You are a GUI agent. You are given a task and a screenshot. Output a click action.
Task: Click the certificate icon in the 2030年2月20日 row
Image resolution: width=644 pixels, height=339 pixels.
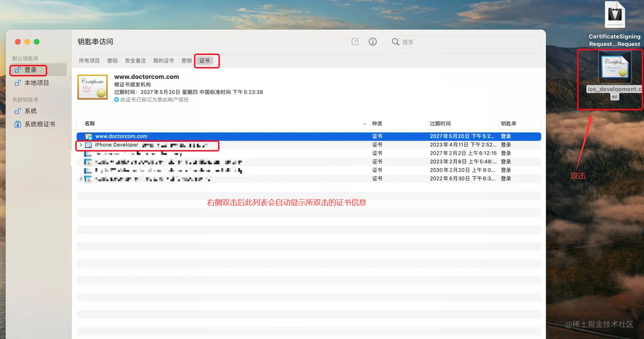pyautogui.click(x=88, y=171)
